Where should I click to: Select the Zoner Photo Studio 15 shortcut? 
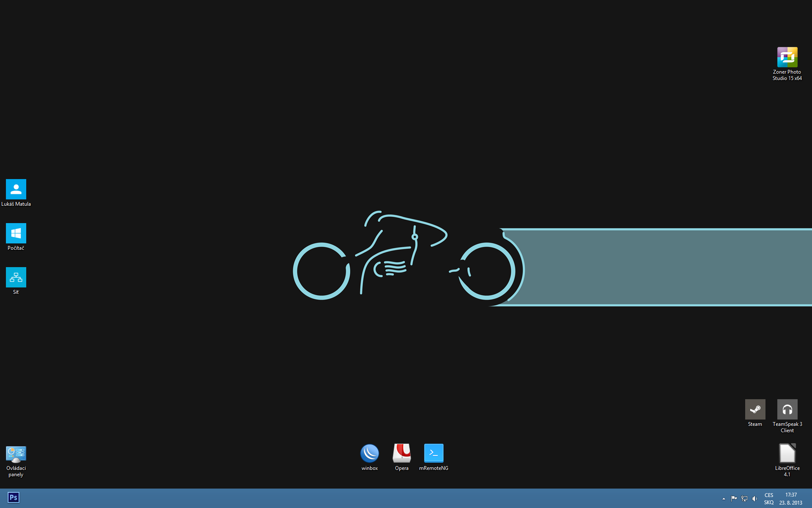pyautogui.click(x=787, y=58)
